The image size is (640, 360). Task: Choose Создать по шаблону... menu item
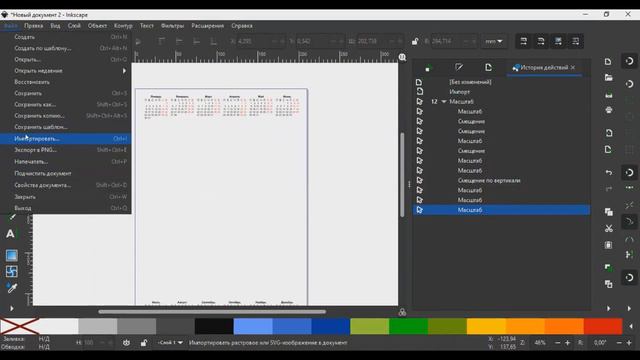click(x=65, y=48)
